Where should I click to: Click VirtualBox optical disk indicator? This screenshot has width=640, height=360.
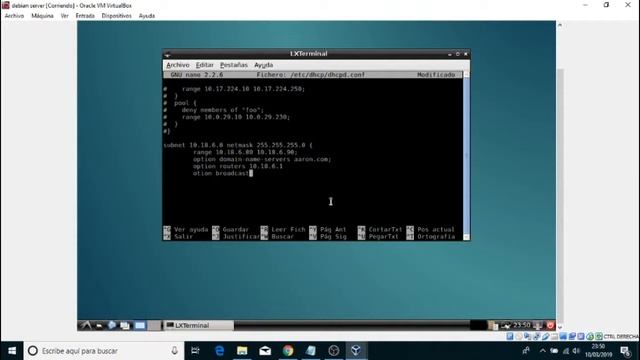point(519,336)
